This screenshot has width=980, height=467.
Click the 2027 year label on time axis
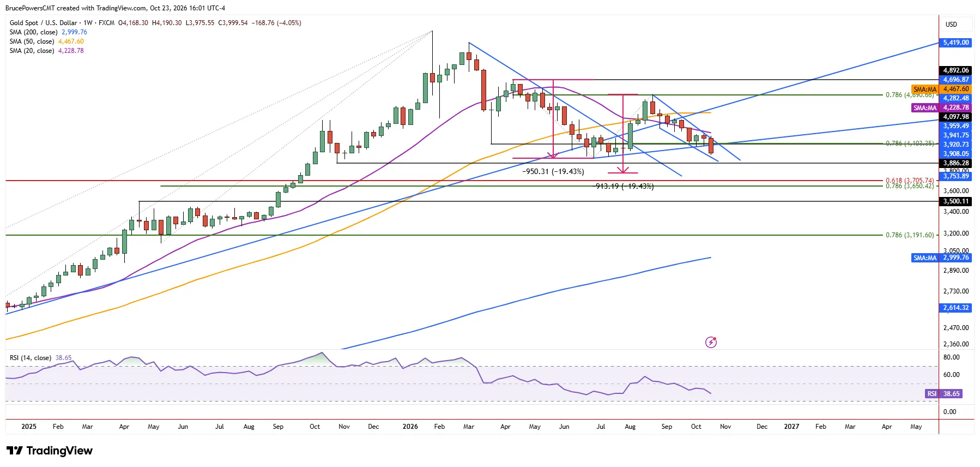pyautogui.click(x=791, y=427)
